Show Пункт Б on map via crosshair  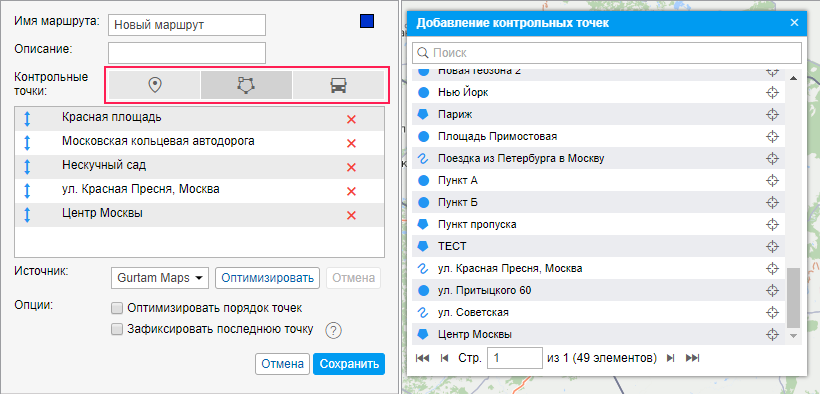(x=772, y=202)
